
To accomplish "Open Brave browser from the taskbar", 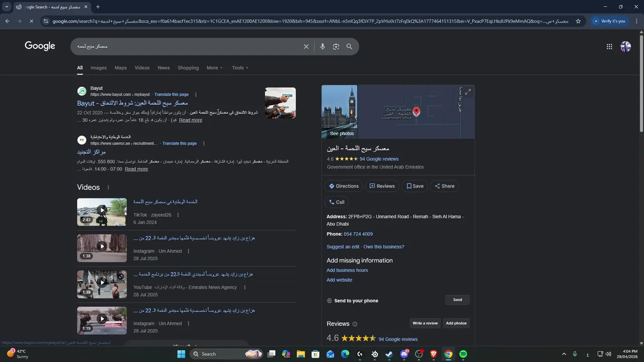I will 434,354.
